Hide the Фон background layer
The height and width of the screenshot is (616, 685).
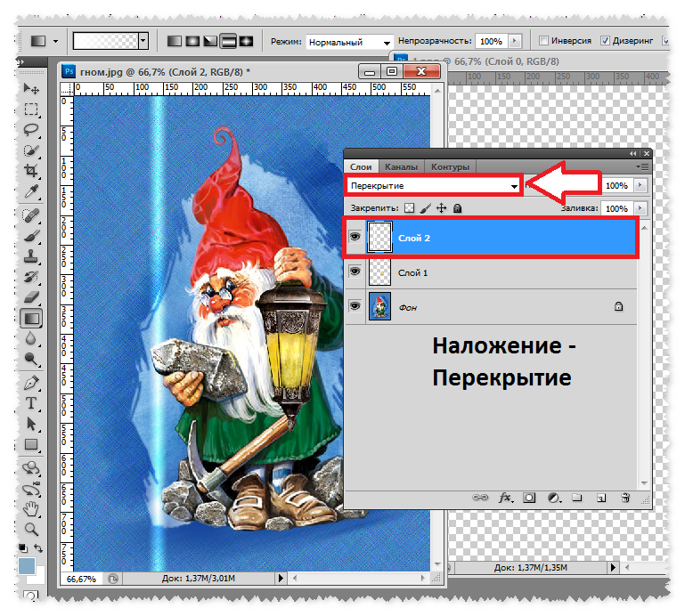pos(355,306)
